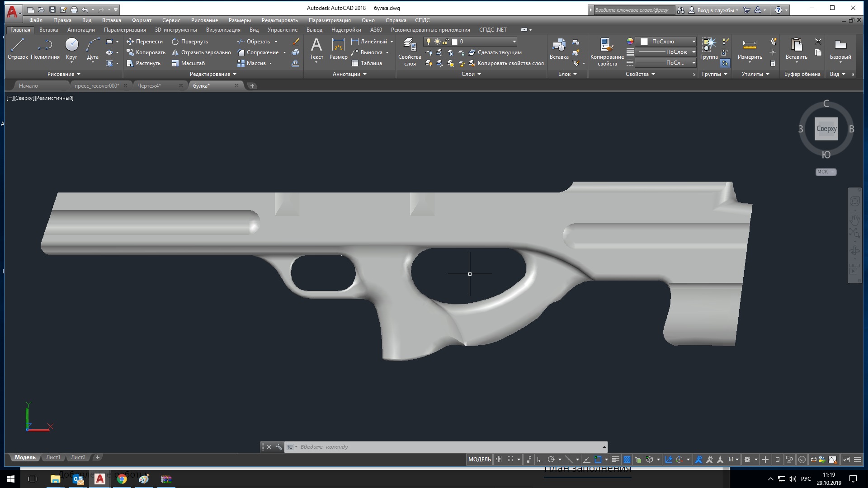
Task: Click the Повернуть rotate tool
Action: point(190,41)
